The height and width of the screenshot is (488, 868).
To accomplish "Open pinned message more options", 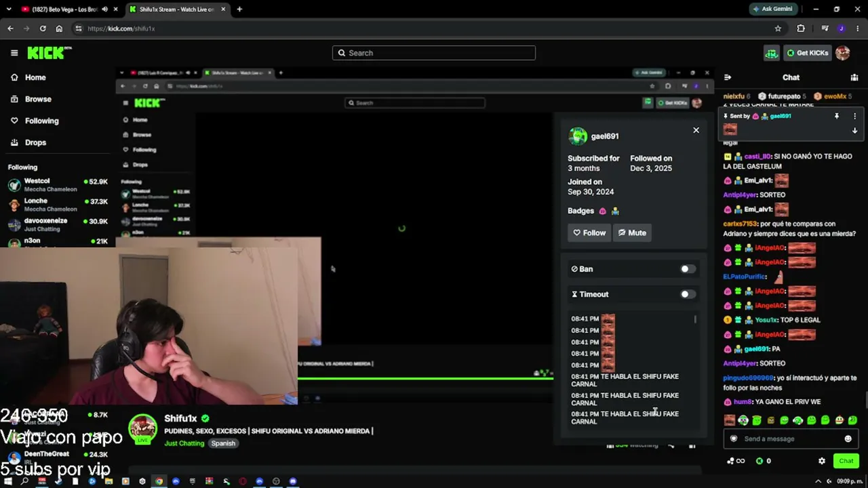I will (854, 116).
